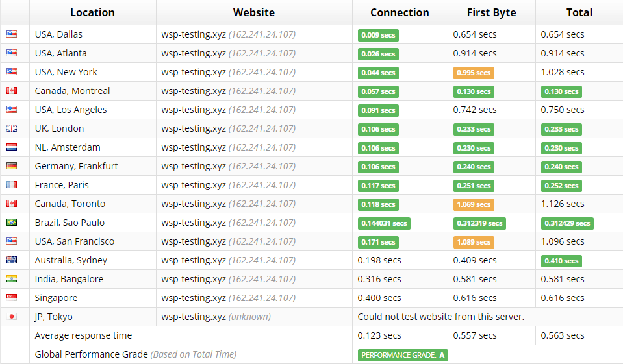
Task: Select the JP, Tokyo location cell
Action: point(93,317)
